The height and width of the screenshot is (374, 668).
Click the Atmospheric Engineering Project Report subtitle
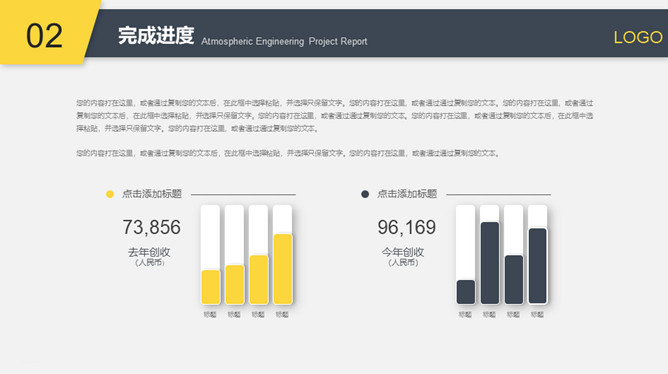tap(284, 41)
